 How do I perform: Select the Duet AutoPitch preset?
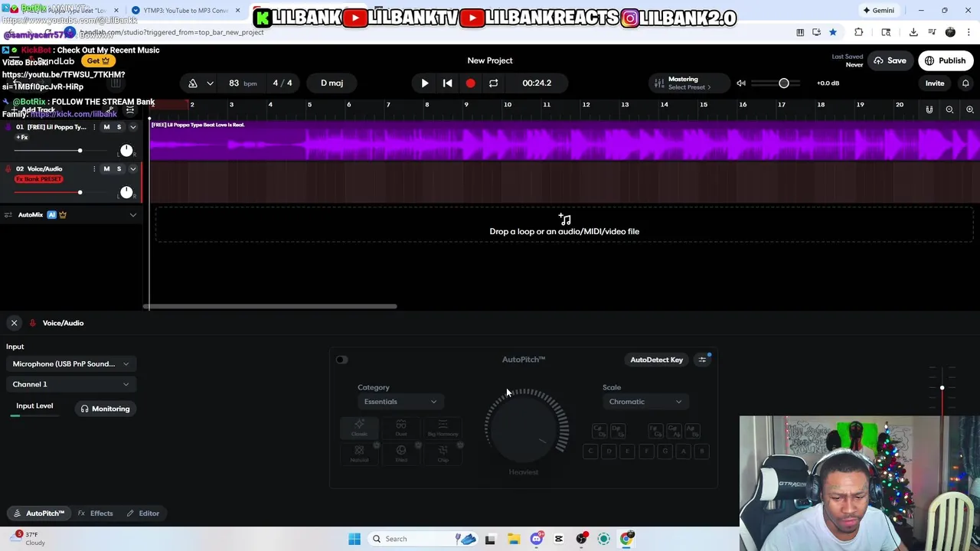point(401,428)
